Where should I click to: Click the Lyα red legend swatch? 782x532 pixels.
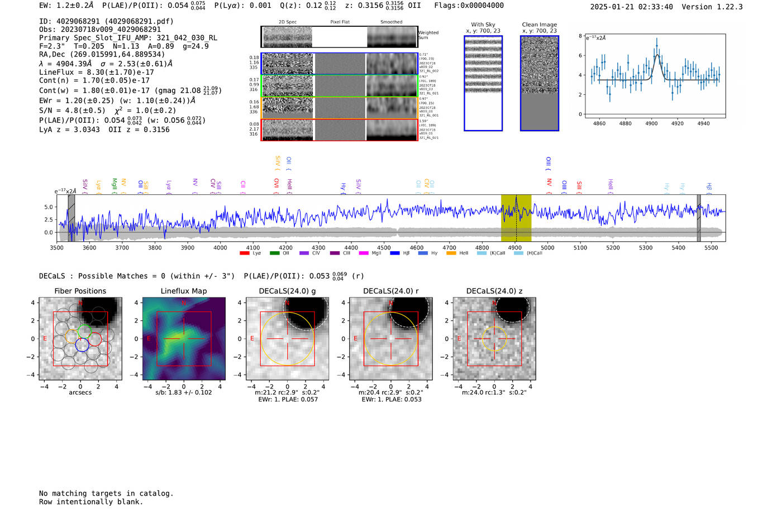(244, 253)
